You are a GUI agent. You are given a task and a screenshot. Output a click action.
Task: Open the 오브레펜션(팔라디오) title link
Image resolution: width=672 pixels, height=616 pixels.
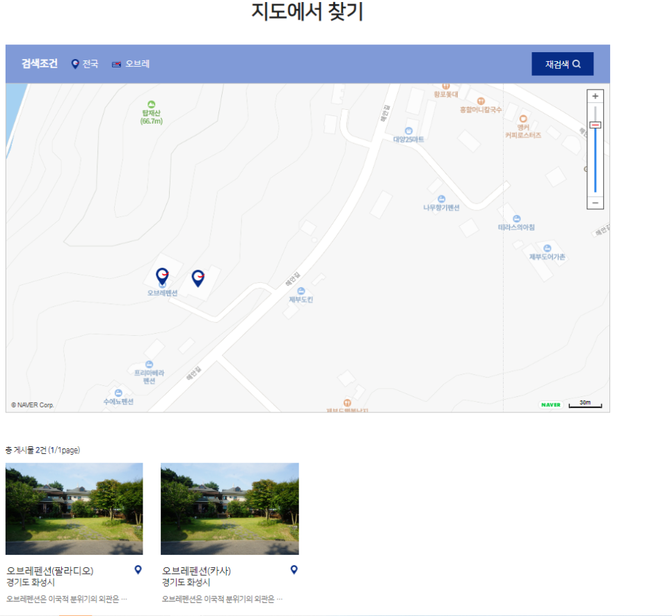point(50,571)
